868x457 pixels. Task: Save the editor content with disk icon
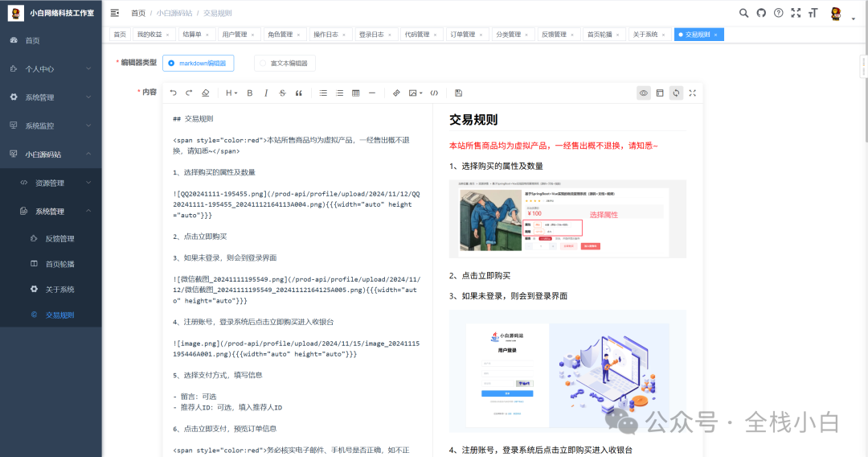(x=458, y=93)
